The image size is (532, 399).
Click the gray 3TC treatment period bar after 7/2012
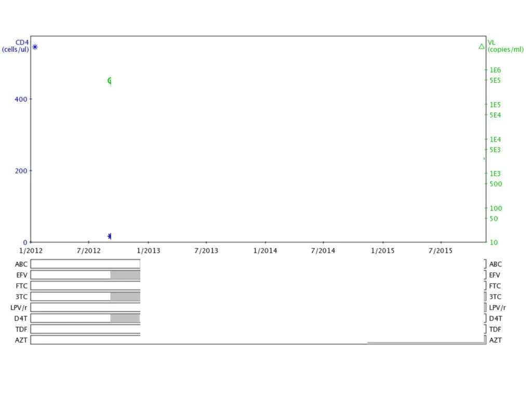pyautogui.click(x=125, y=297)
